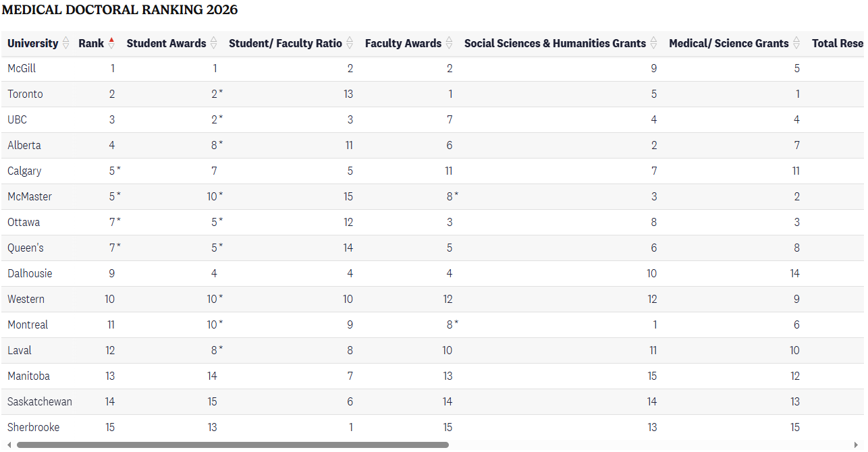This screenshot has width=868, height=452.
Task: Select the Saskatchewan row name
Action: [40, 401]
